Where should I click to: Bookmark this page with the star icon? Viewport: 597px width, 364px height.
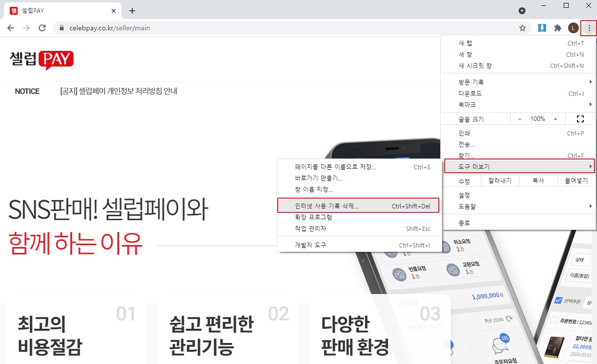(x=523, y=28)
